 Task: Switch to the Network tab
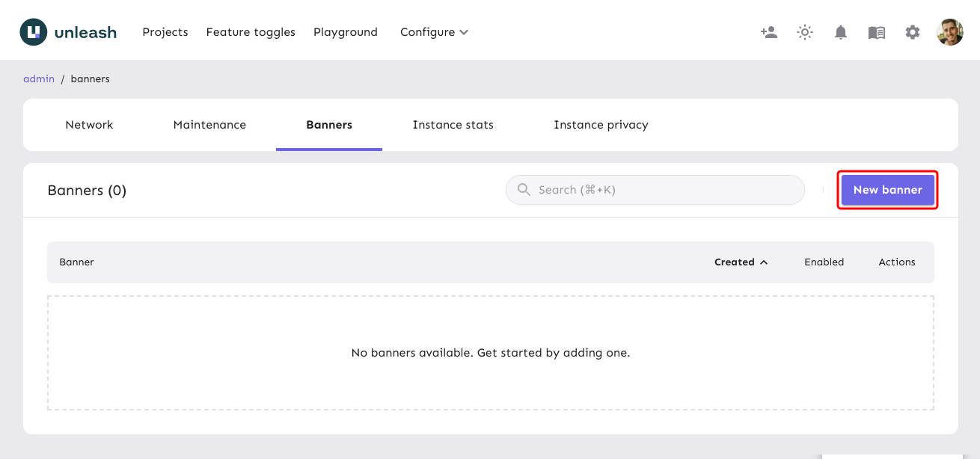click(x=89, y=125)
